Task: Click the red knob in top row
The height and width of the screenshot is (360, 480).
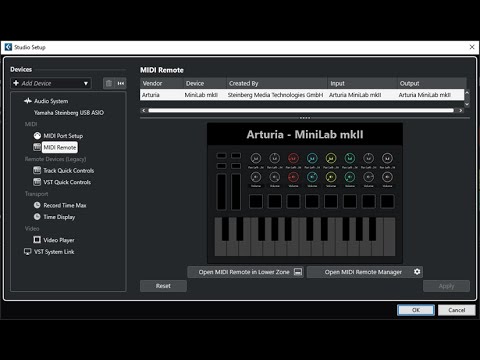Action: point(293,158)
